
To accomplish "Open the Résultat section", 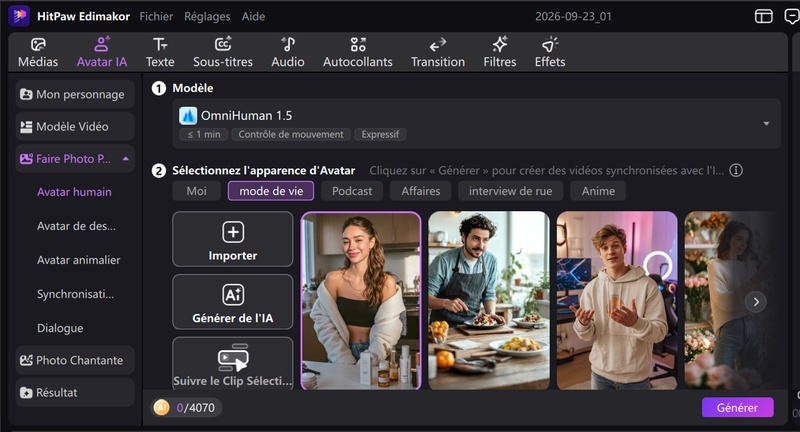I will (75, 392).
